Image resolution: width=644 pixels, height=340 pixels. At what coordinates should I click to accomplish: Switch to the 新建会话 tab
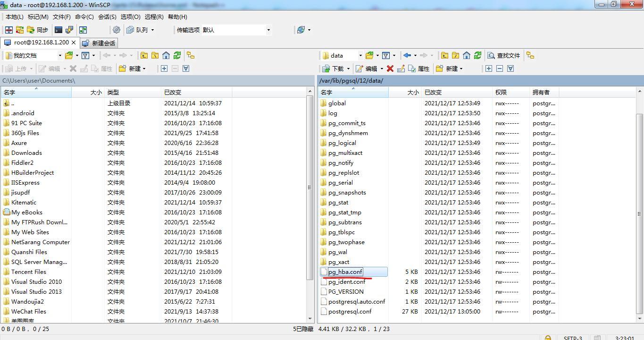pyautogui.click(x=99, y=43)
